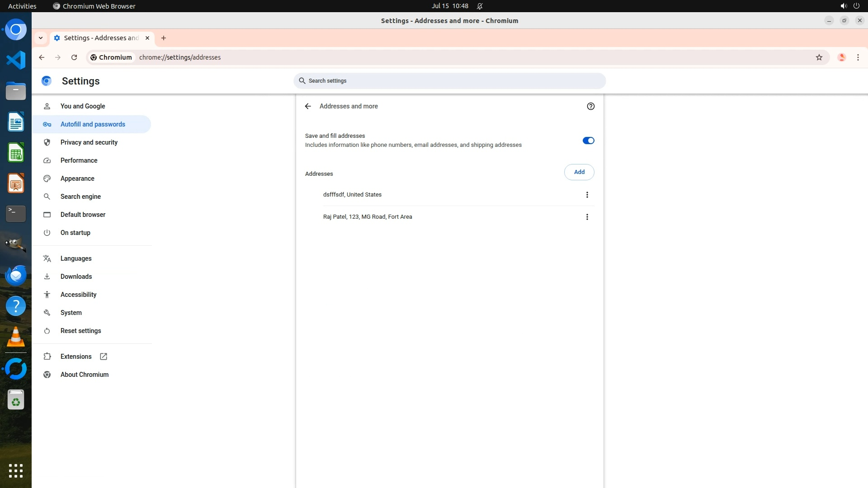
Task: Click the Add address button
Action: [x=579, y=172]
